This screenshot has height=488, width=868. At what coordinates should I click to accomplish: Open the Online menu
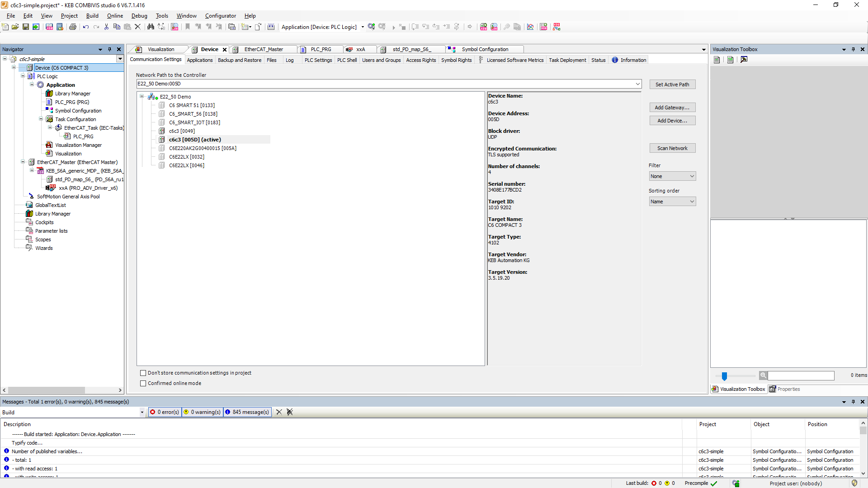115,16
